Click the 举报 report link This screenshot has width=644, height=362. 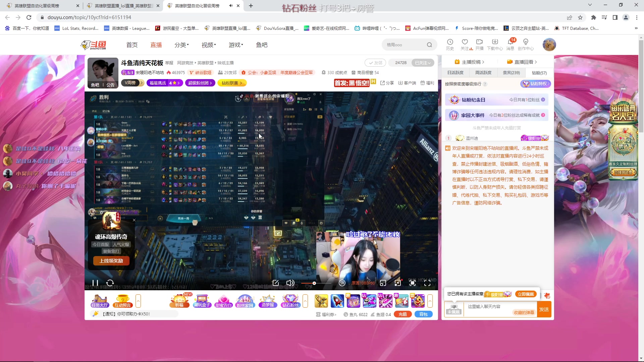pyautogui.click(x=169, y=63)
